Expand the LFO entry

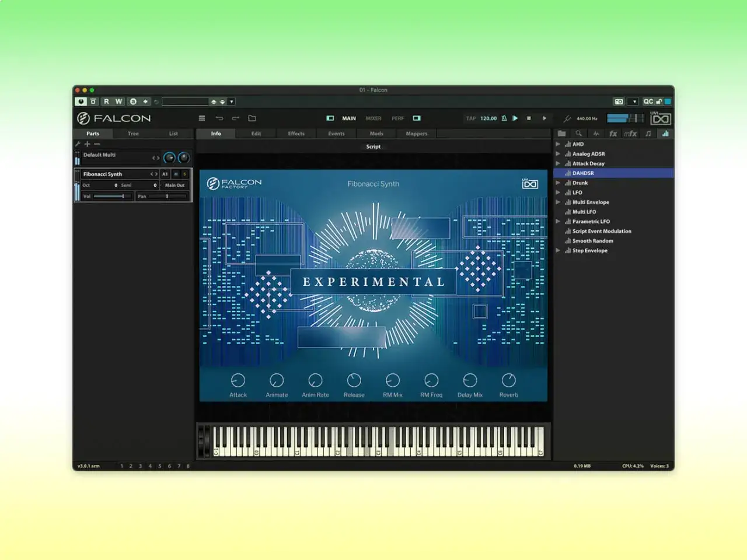coord(558,192)
